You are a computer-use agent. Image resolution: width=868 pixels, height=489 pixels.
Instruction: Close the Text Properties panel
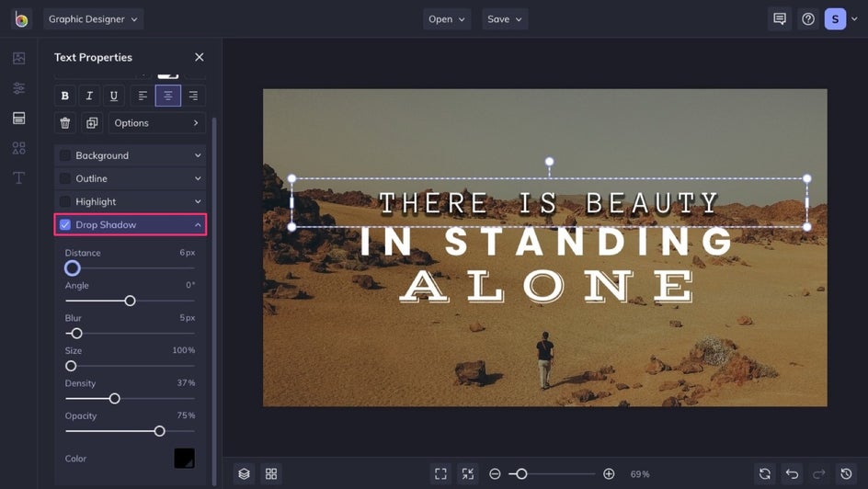pos(200,57)
